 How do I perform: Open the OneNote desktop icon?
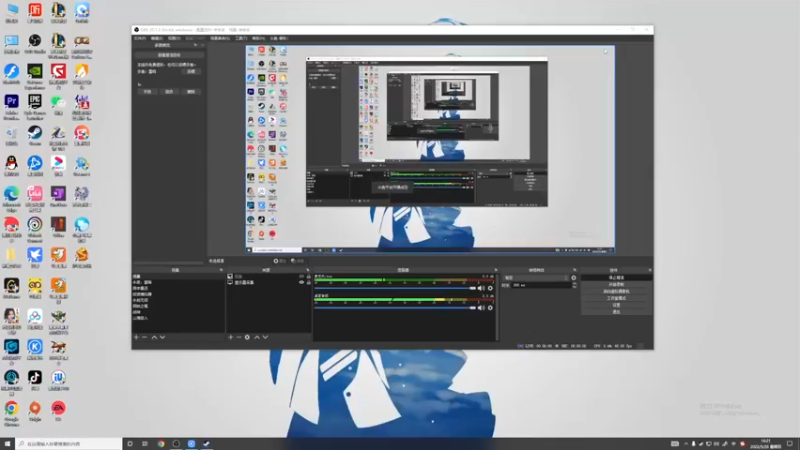coord(58,197)
